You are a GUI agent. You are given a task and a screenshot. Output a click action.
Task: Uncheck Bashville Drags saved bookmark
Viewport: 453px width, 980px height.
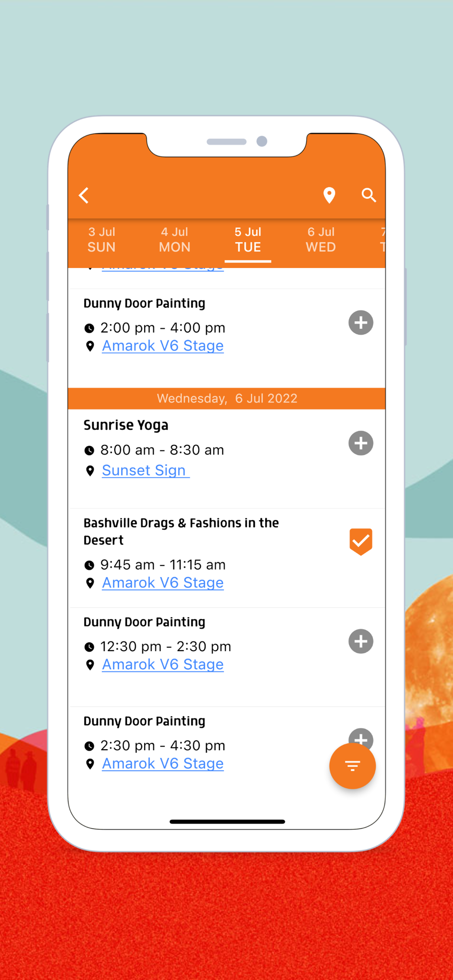click(361, 541)
